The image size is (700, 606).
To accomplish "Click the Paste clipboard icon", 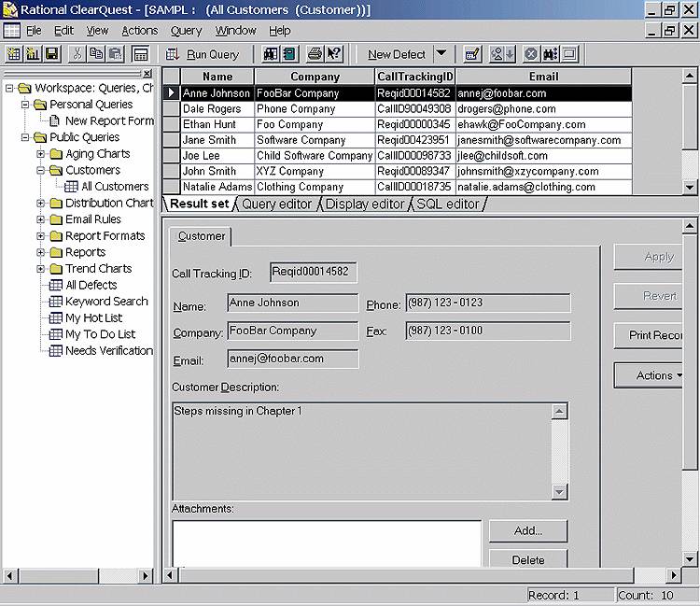I will pyautogui.click(x=114, y=54).
